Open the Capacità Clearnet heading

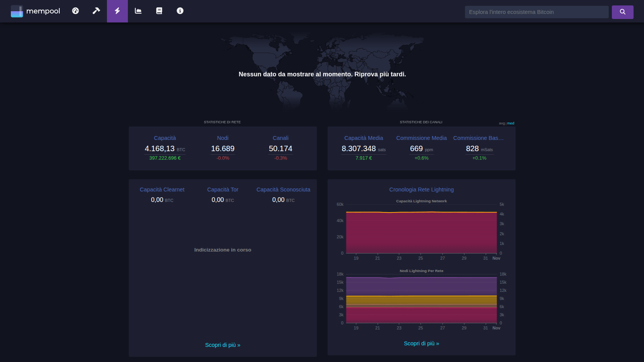pyautogui.click(x=162, y=190)
